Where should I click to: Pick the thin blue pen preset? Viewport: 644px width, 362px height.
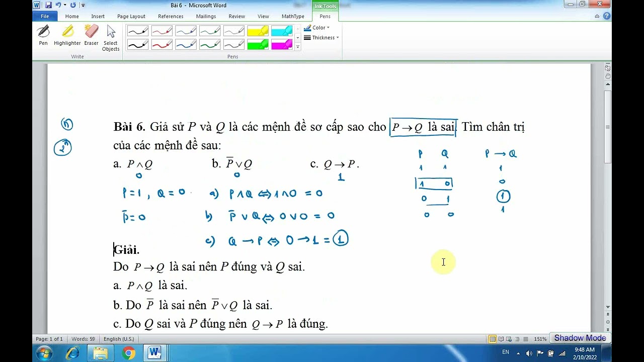[186, 31]
